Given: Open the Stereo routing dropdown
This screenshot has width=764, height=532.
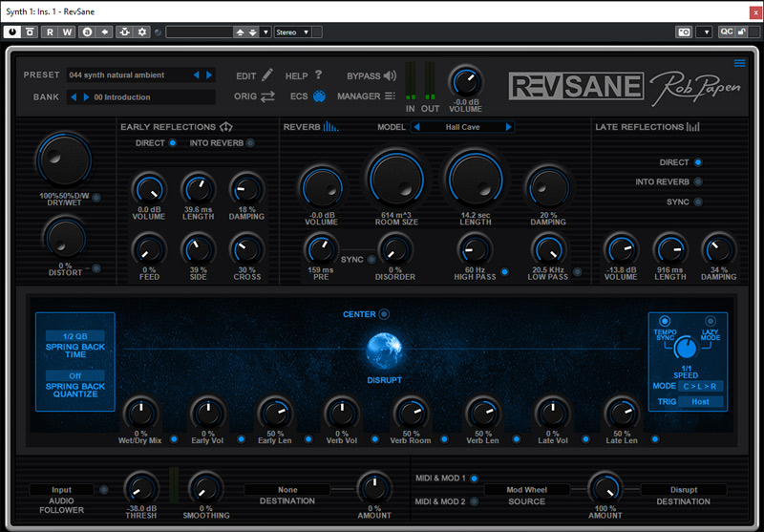Looking at the screenshot, I should point(293,32).
